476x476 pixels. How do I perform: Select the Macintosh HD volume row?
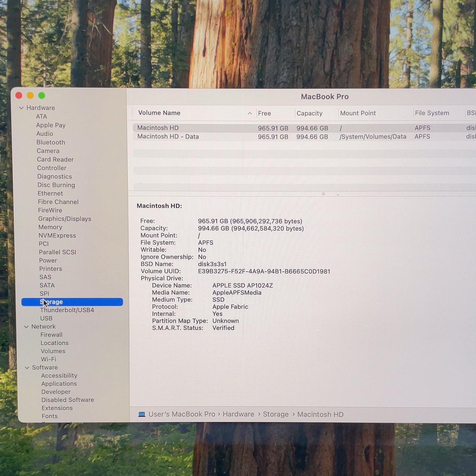click(304, 128)
